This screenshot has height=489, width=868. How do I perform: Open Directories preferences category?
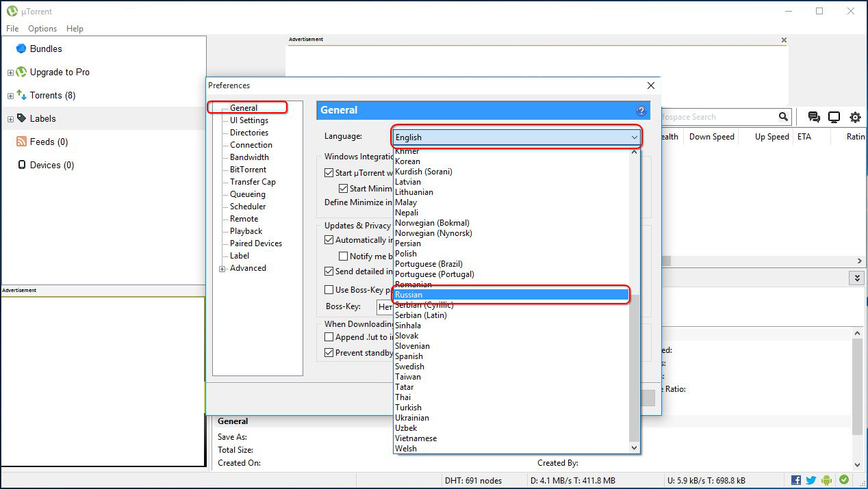tap(249, 133)
